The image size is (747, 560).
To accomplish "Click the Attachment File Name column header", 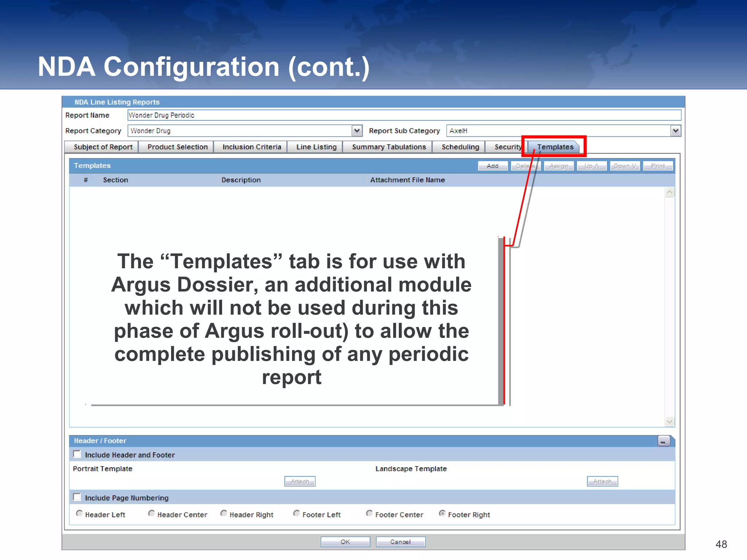I will [x=407, y=180].
